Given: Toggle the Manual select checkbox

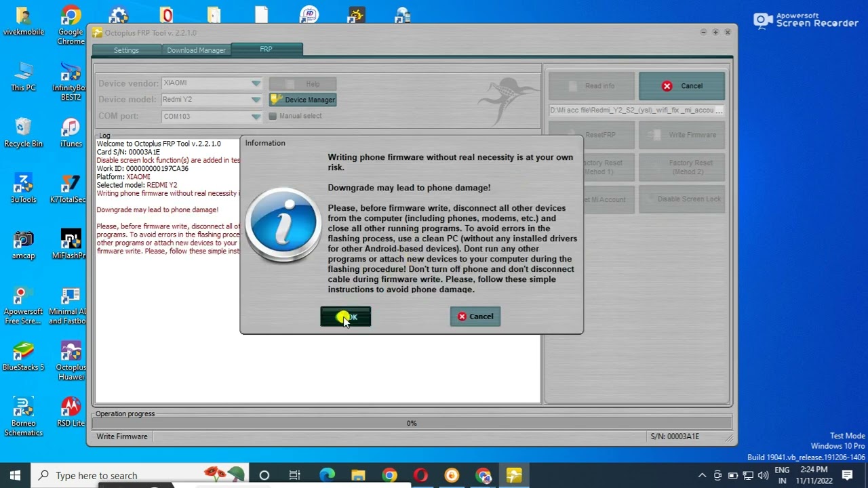Looking at the screenshot, I should 273,116.
